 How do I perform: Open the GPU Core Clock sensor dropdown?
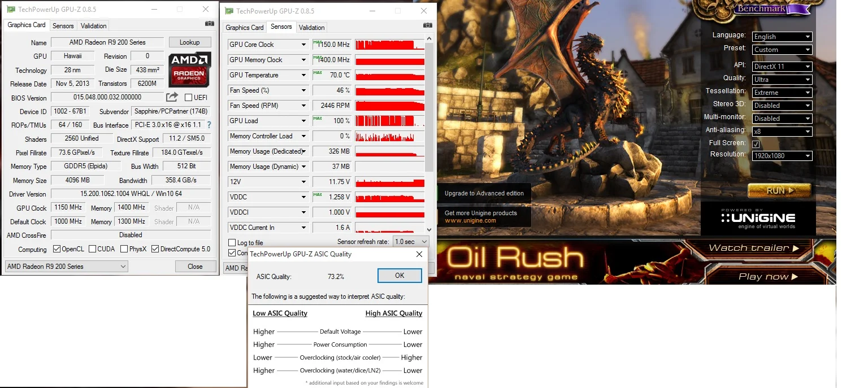303,45
